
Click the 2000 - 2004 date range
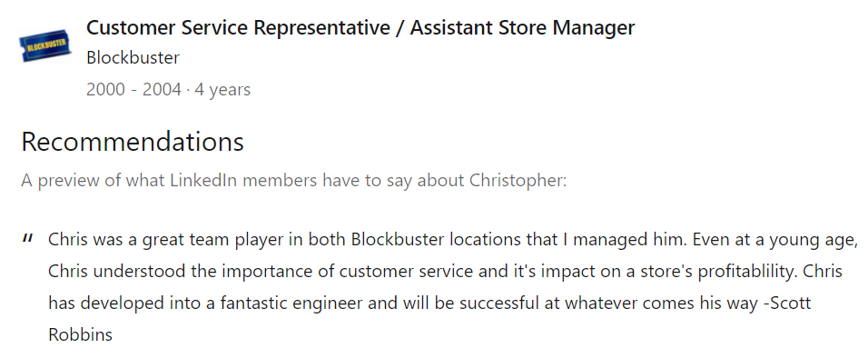tap(134, 89)
